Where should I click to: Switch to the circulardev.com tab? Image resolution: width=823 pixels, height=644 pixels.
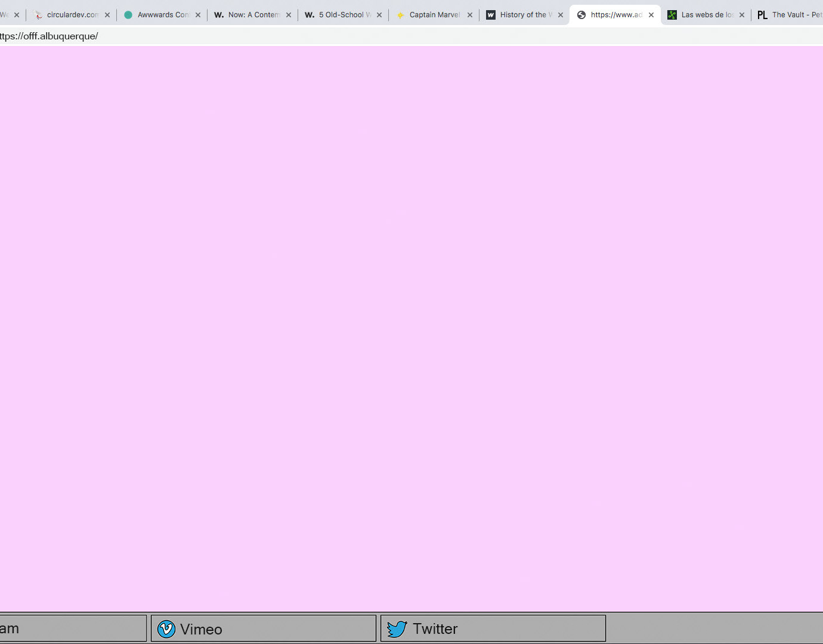pos(72,15)
